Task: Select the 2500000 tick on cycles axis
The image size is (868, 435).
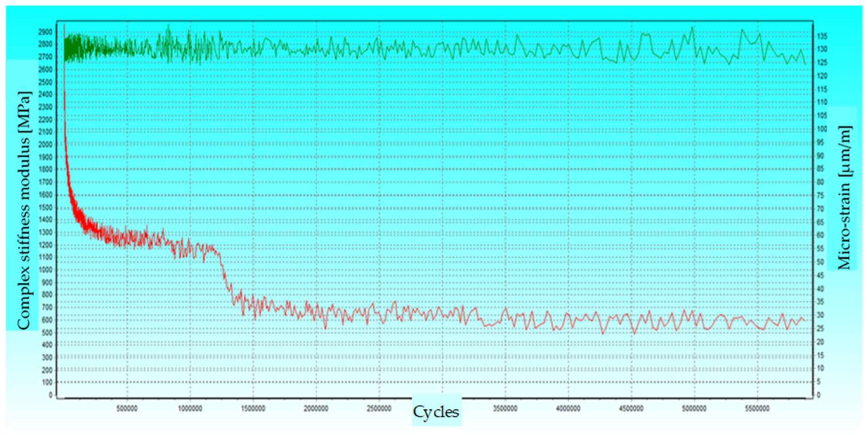Action: [x=379, y=409]
